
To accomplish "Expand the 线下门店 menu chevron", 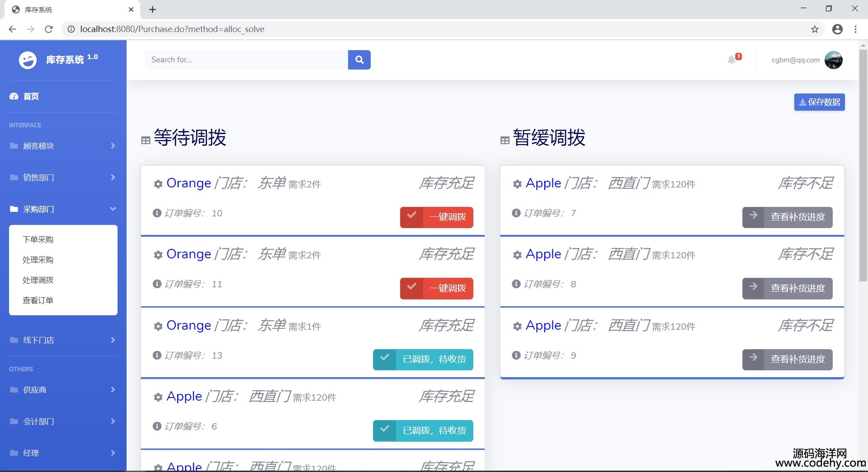I will point(113,340).
